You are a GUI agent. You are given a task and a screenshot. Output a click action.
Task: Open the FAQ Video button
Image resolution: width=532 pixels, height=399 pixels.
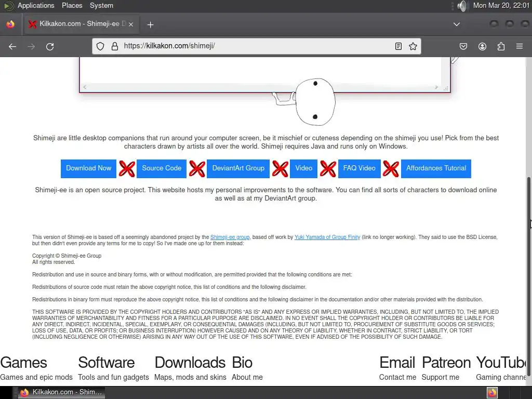coord(360,168)
